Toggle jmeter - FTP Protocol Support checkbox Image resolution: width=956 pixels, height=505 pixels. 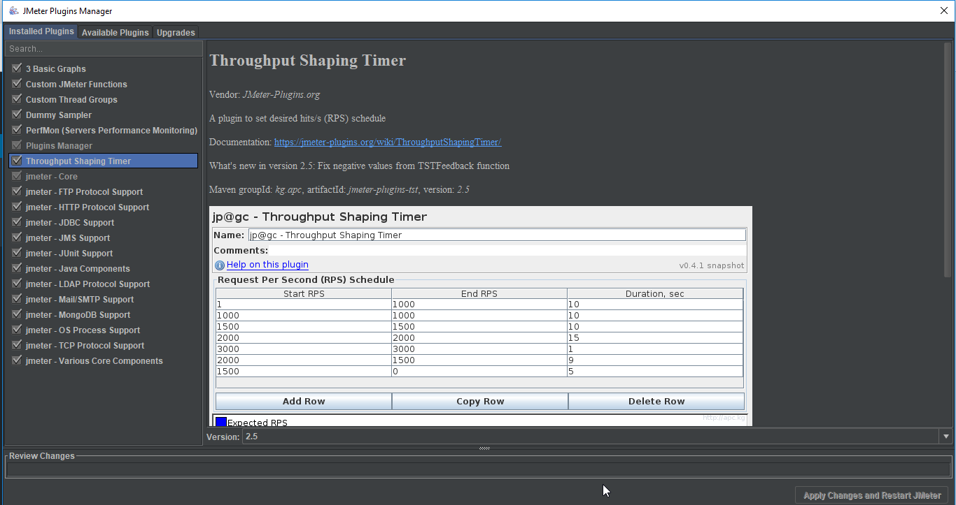click(x=16, y=191)
